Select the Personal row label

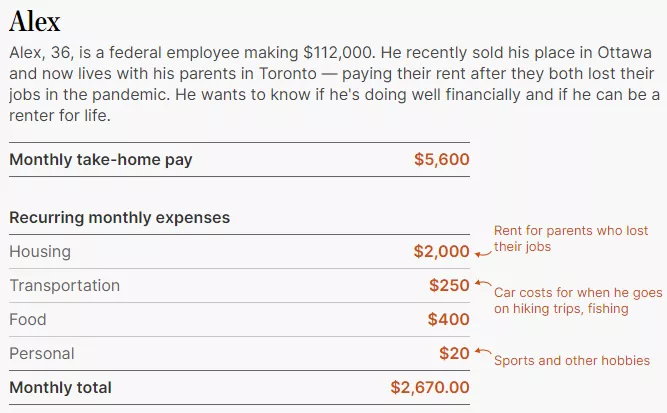(42, 353)
